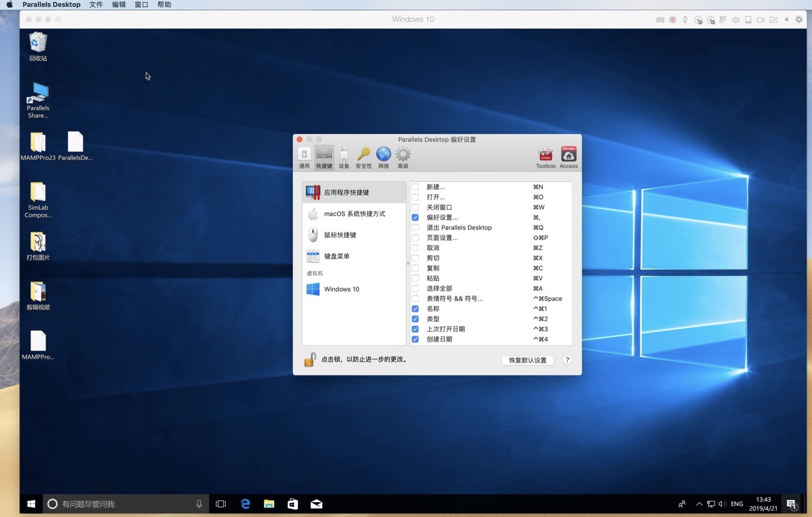
Task: Open the Parallels Desktop menu
Action: (x=51, y=4)
